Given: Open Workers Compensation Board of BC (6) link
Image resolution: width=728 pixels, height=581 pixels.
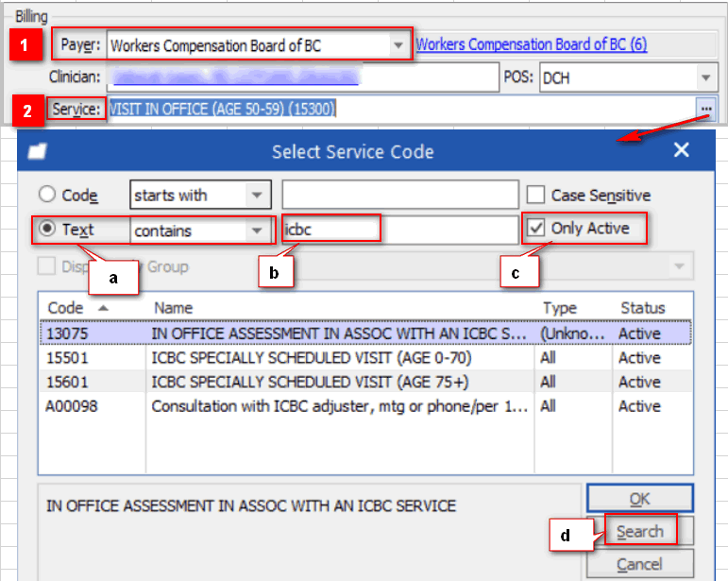Looking at the screenshot, I should [x=531, y=44].
